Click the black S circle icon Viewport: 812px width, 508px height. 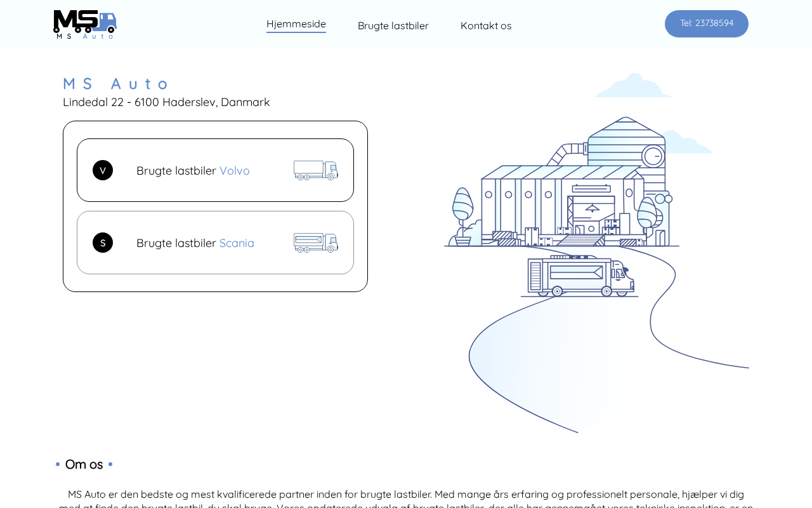click(103, 243)
